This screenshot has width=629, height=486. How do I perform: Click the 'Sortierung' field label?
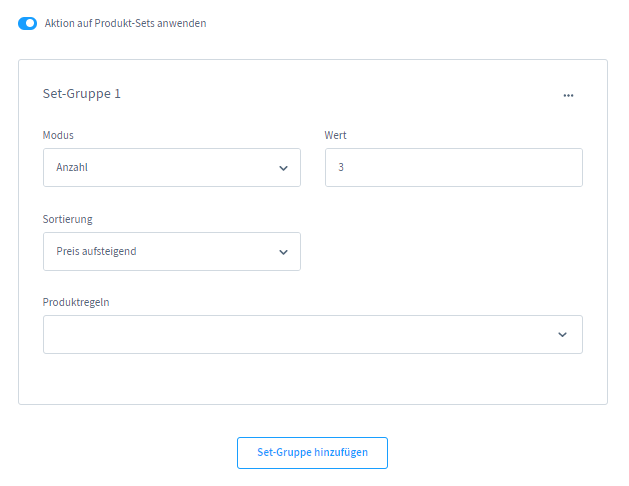(68, 218)
